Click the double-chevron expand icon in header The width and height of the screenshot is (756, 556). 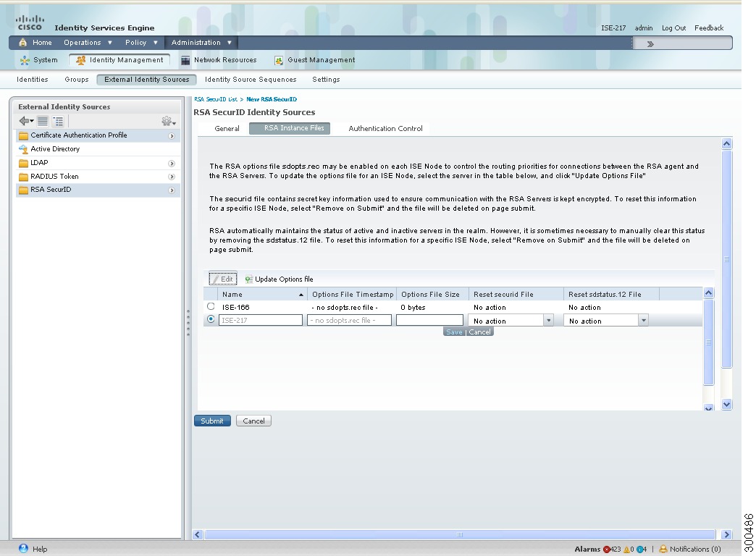tap(650, 44)
